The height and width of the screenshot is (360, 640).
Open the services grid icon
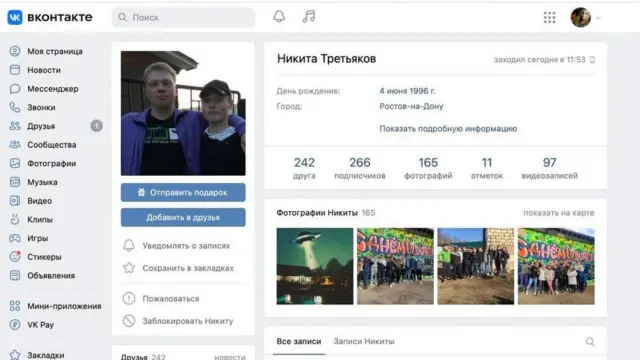[x=549, y=18]
